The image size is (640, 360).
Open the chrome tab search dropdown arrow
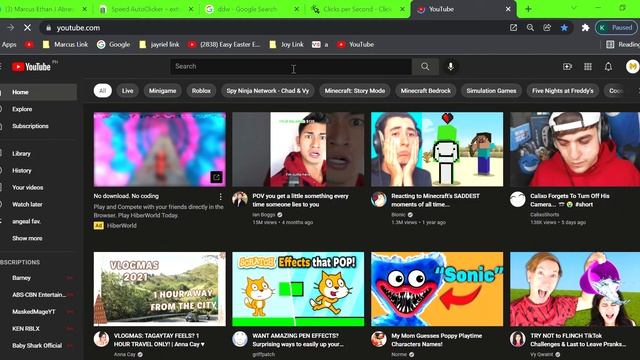(x=574, y=8)
